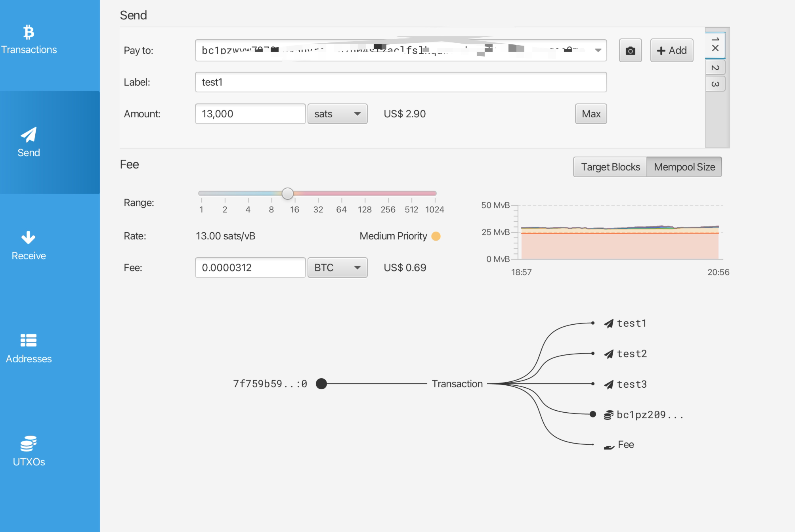
Task: Click the fee range slider handle
Action: click(x=288, y=194)
